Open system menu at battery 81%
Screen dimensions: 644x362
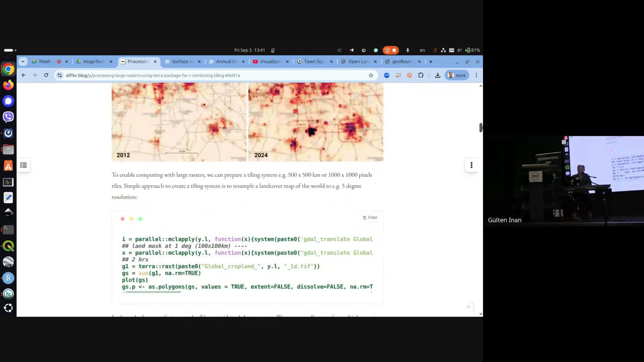tap(457, 50)
